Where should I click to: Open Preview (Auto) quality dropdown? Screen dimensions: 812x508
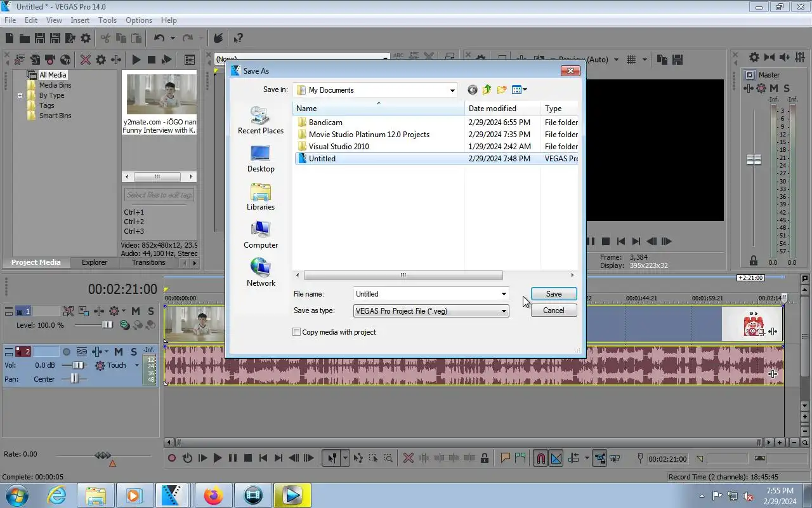point(616,60)
